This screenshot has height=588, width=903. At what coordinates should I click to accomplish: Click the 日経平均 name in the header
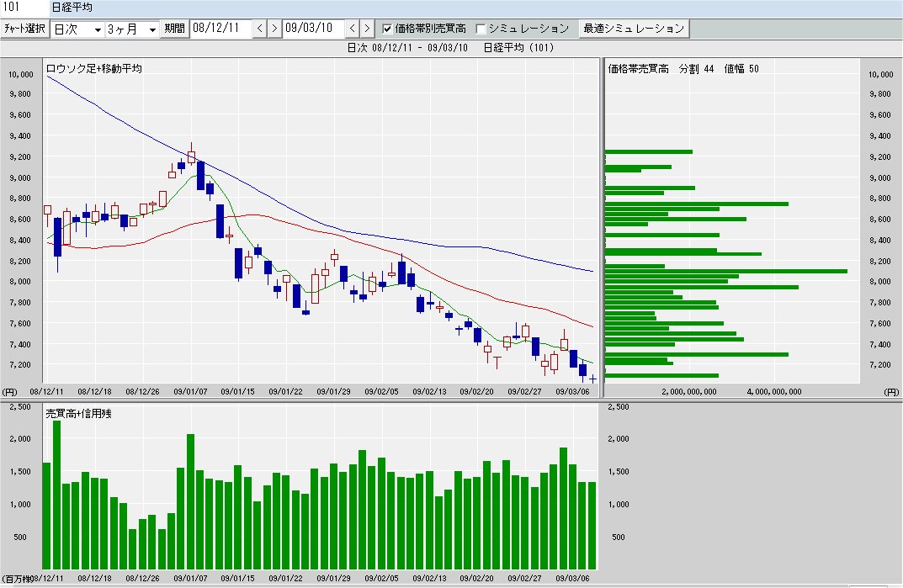pos(72,7)
